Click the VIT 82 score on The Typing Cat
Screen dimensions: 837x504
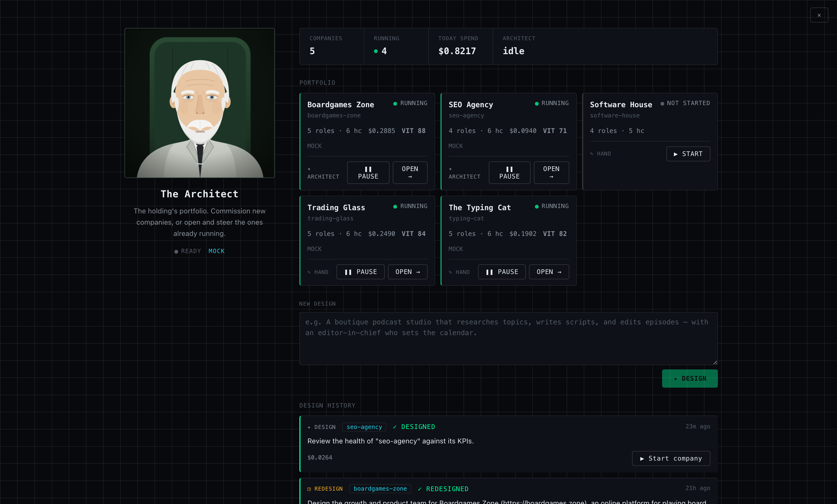555,234
